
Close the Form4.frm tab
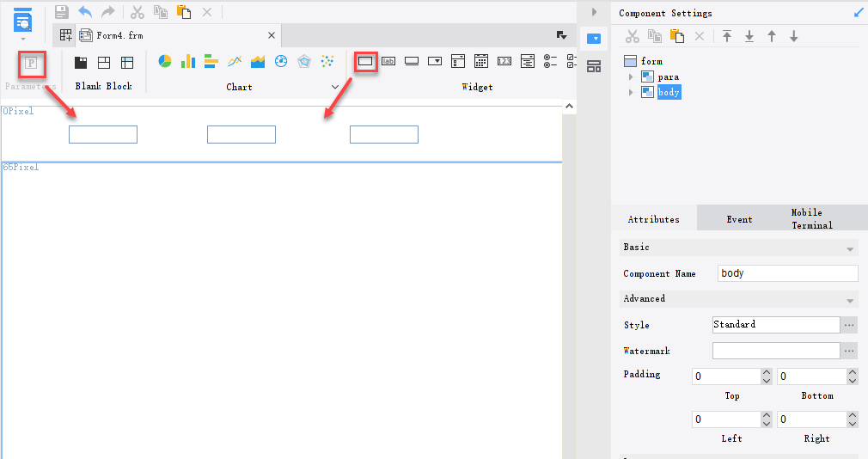[x=272, y=35]
